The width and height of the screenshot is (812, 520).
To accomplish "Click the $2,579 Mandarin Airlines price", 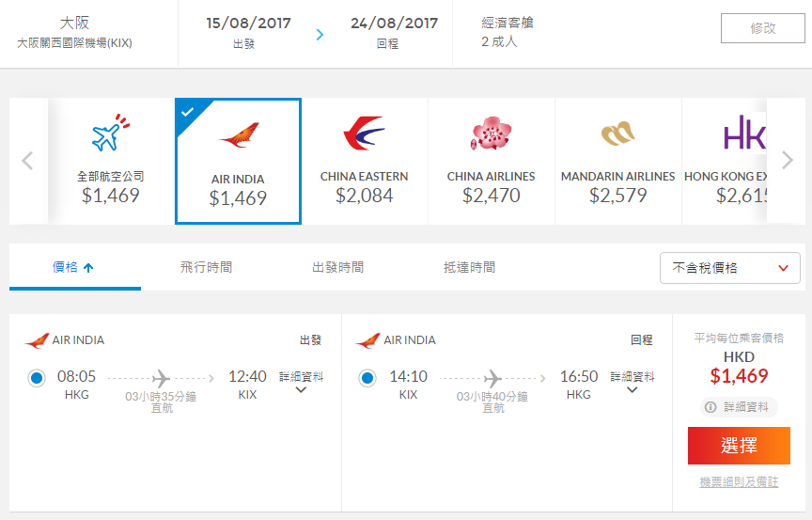I will tap(617, 196).
